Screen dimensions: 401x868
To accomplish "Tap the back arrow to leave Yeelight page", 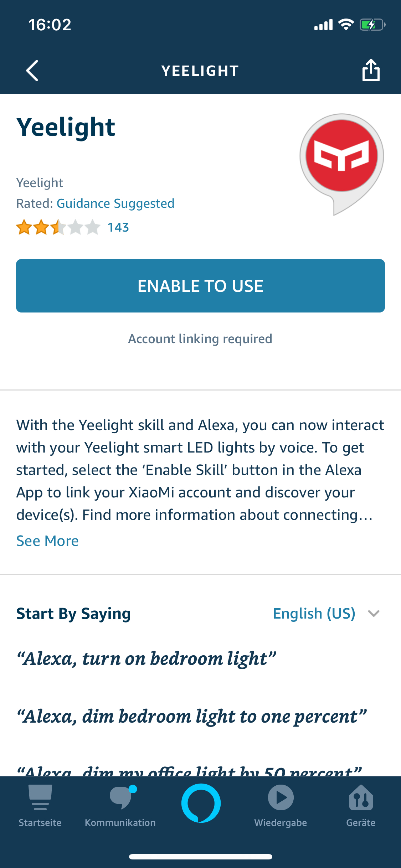I will 32,70.
